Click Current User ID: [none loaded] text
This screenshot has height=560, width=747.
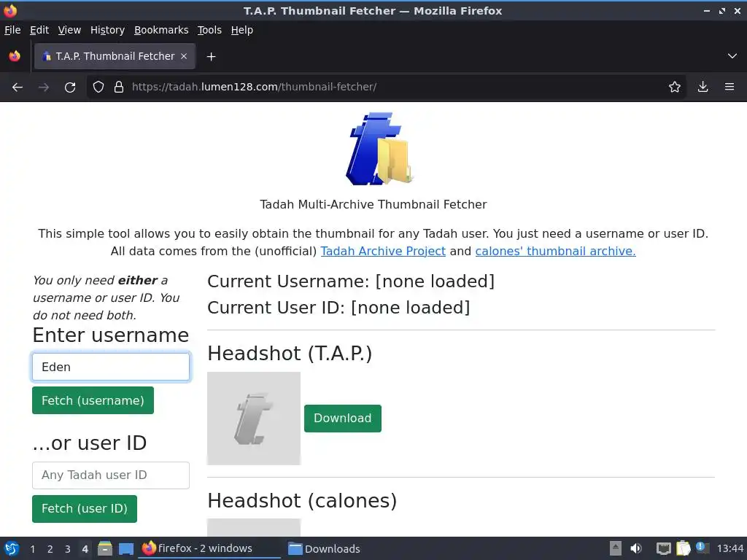click(338, 308)
